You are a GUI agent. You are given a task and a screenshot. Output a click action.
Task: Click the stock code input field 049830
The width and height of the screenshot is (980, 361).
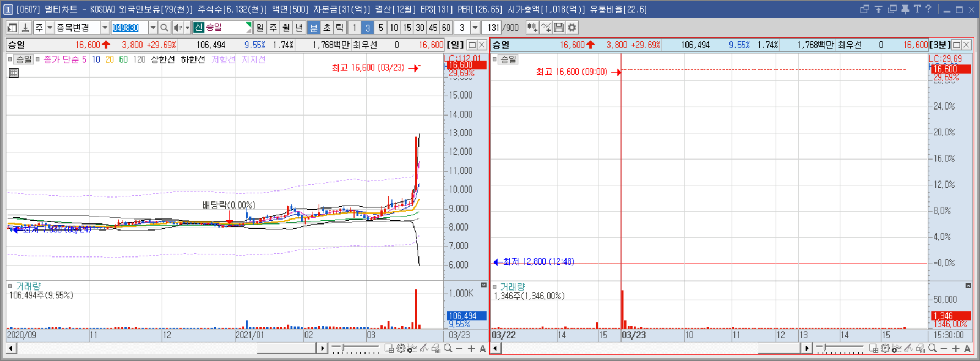129,28
